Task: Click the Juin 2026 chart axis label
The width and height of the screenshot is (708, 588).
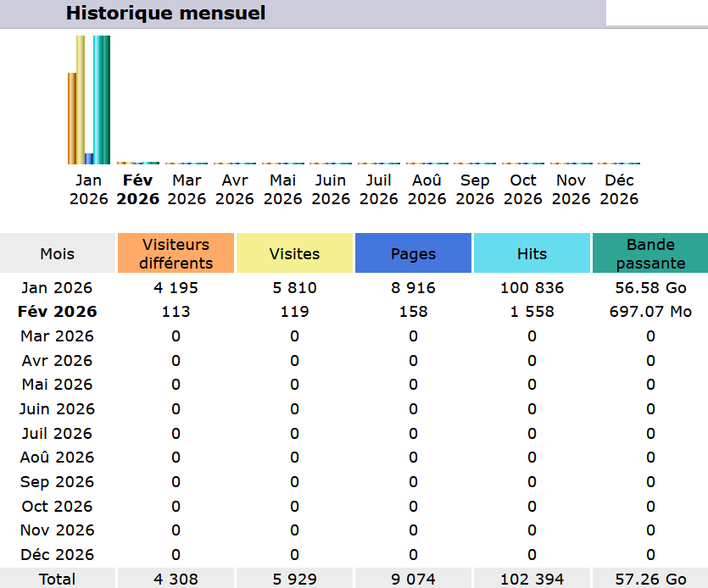Action: point(330,190)
